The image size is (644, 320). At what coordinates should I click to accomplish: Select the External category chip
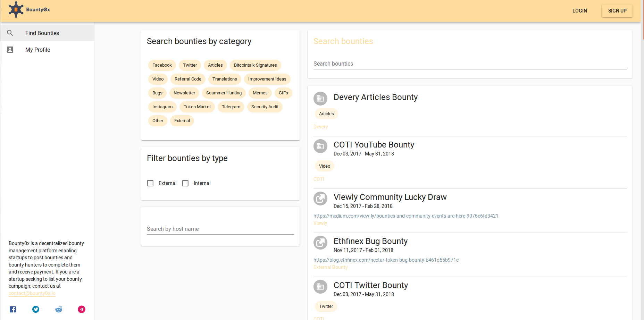[x=182, y=121]
